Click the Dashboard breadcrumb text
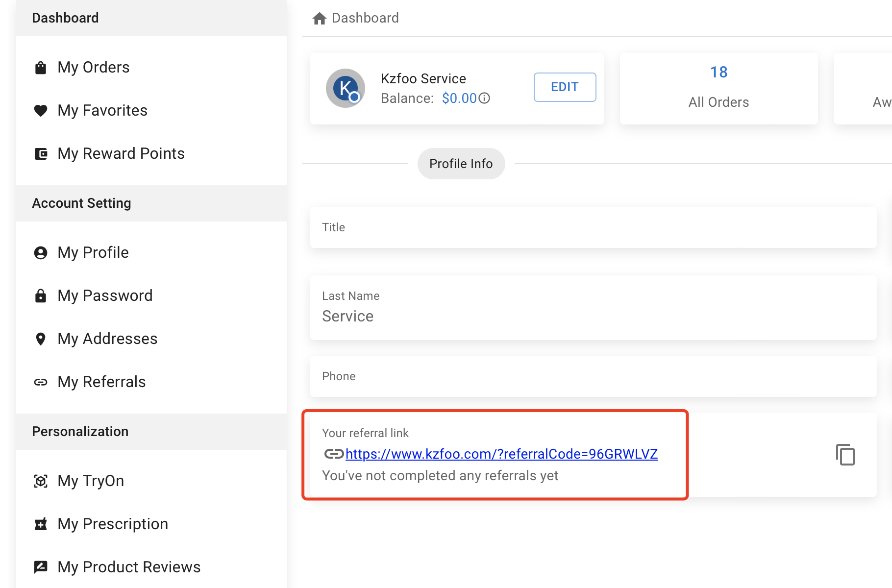Viewport: 892px width, 588px height. tap(365, 18)
